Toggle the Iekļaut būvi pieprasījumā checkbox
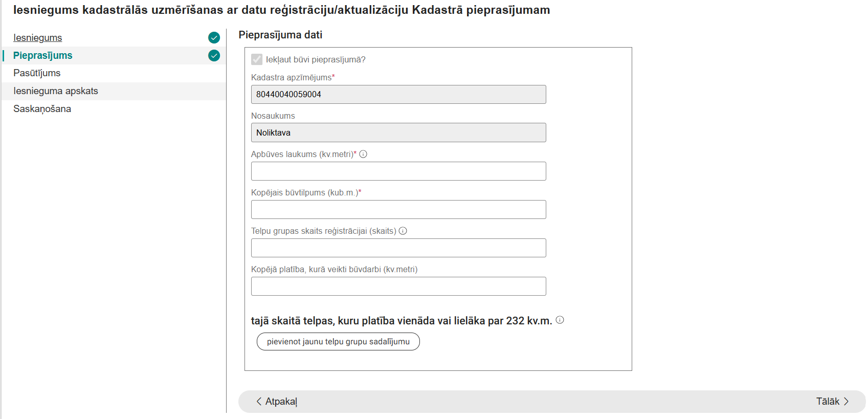 pos(256,59)
